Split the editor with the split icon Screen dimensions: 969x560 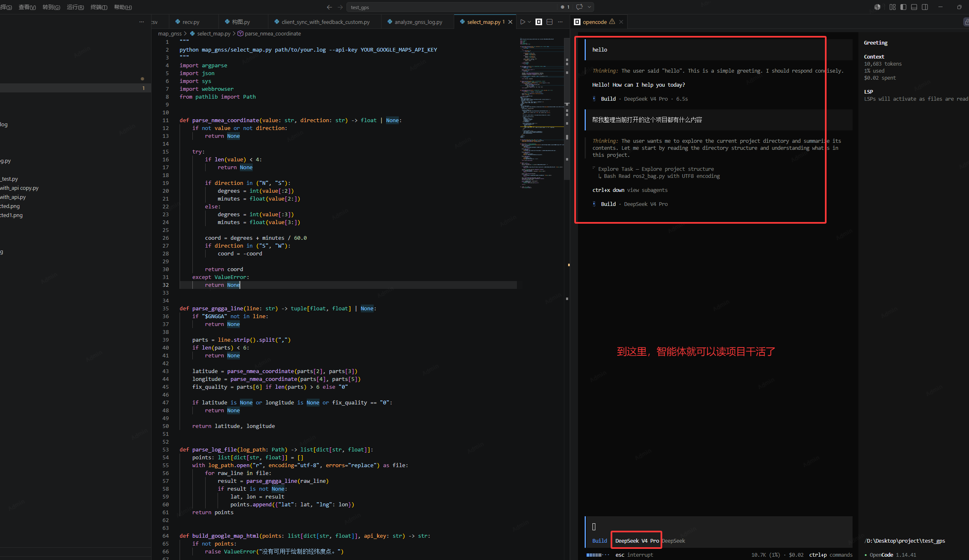coord(550,22)
